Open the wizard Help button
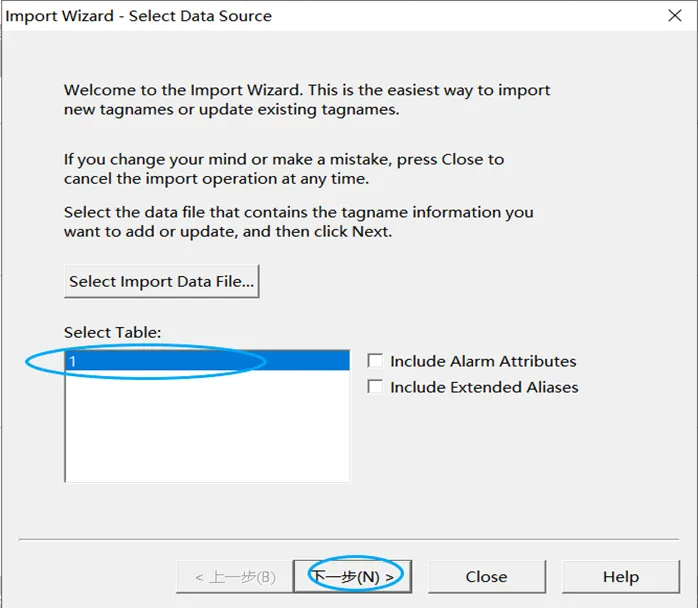The width and height of the screenshot is (698, 608). click(x=620, y=576)
